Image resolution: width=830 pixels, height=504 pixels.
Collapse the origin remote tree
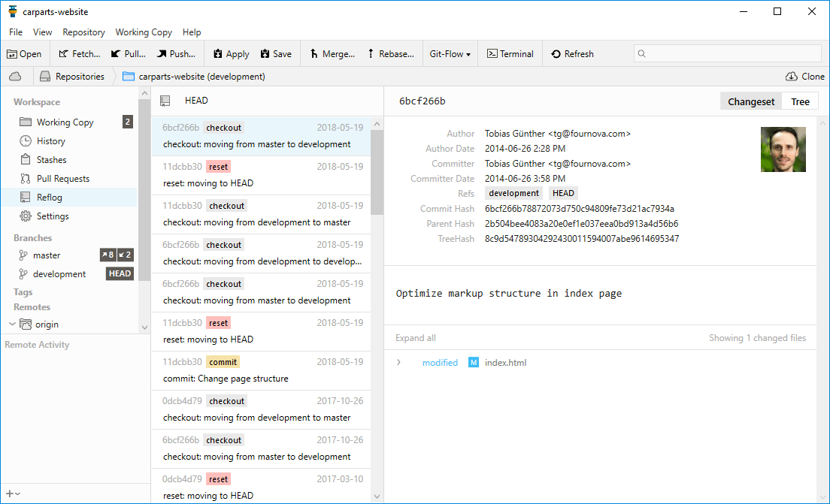point(11,324)
